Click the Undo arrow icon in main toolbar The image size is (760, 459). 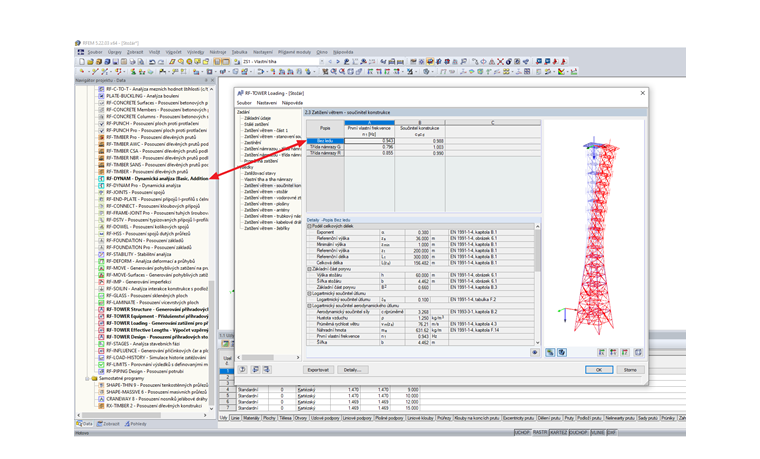pyautogui.click(x=152, y=62)
